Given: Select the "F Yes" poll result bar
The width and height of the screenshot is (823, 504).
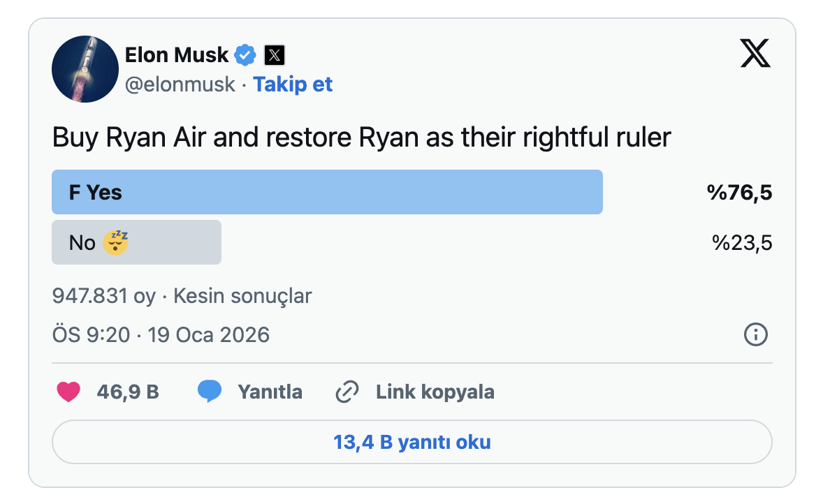Looking at the screenshot, I should point(327,192).
